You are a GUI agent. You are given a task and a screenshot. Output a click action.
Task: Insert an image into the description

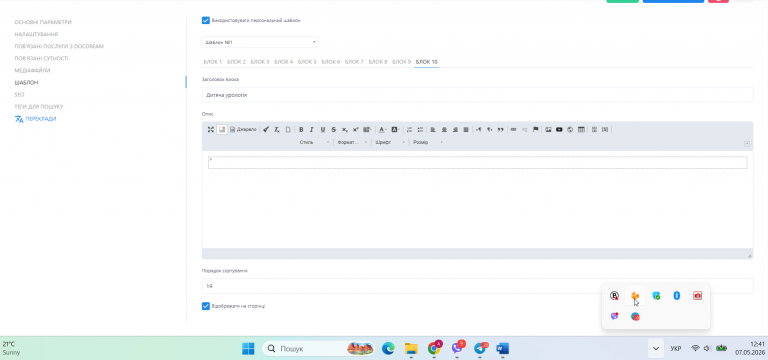tap(548, 130)
